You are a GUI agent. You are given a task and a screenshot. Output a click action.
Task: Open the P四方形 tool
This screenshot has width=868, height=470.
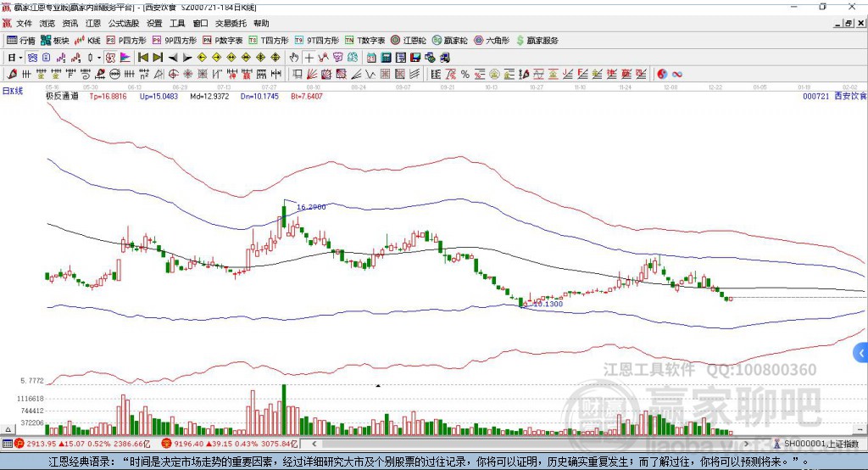(x=126, y=41)
